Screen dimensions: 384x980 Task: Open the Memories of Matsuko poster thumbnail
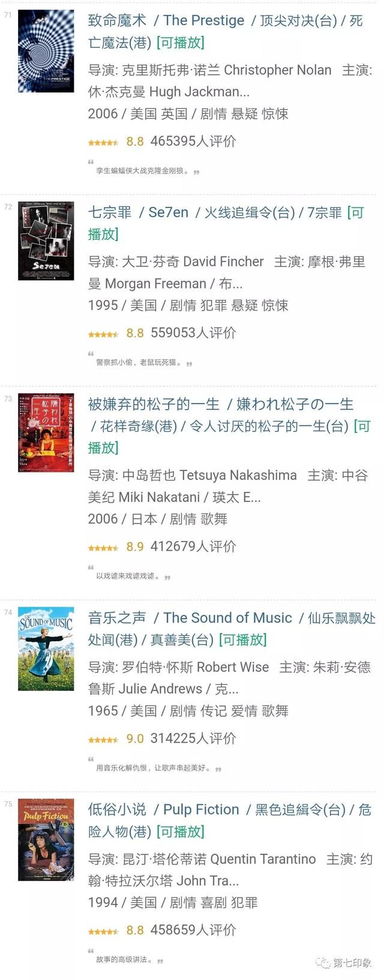(x=46, y=432)
